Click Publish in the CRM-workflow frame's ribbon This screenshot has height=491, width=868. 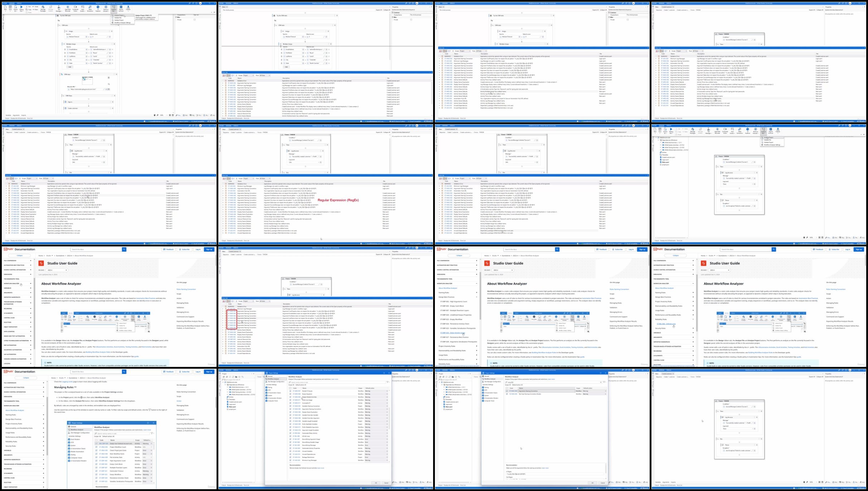click(x=128, y=9)
